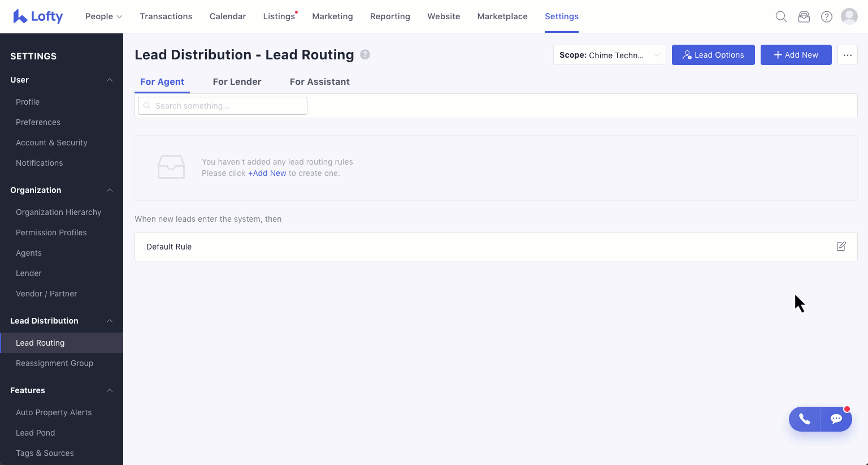
Task: Select Lead Routing in sidebar
Action: (62, 343)
